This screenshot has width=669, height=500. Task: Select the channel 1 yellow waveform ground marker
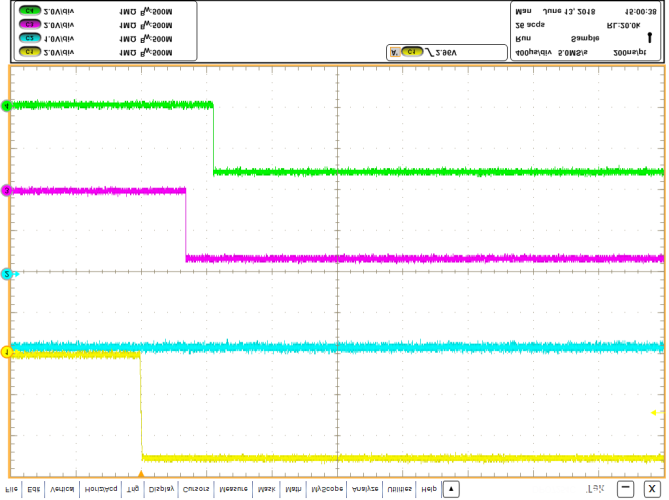point(7,352)
